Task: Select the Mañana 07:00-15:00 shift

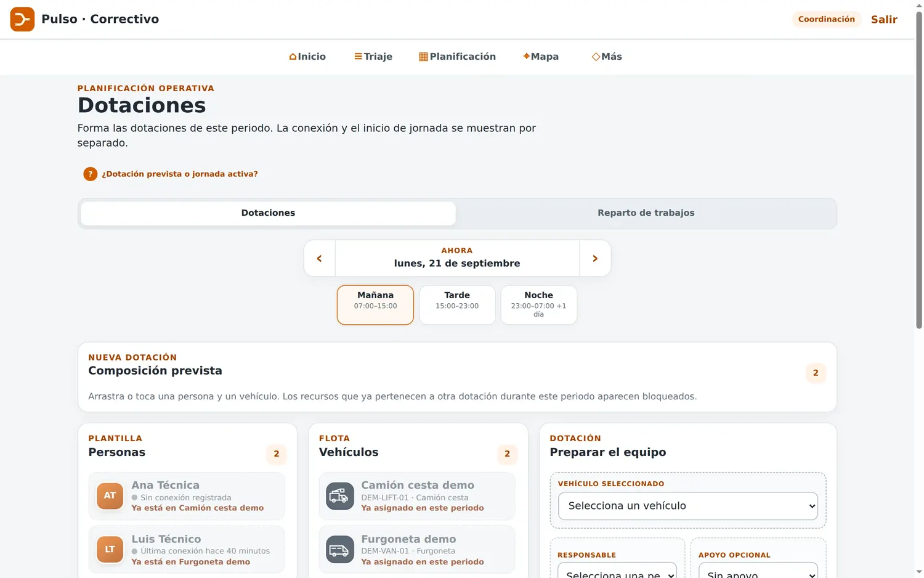Action: (375, 305)
